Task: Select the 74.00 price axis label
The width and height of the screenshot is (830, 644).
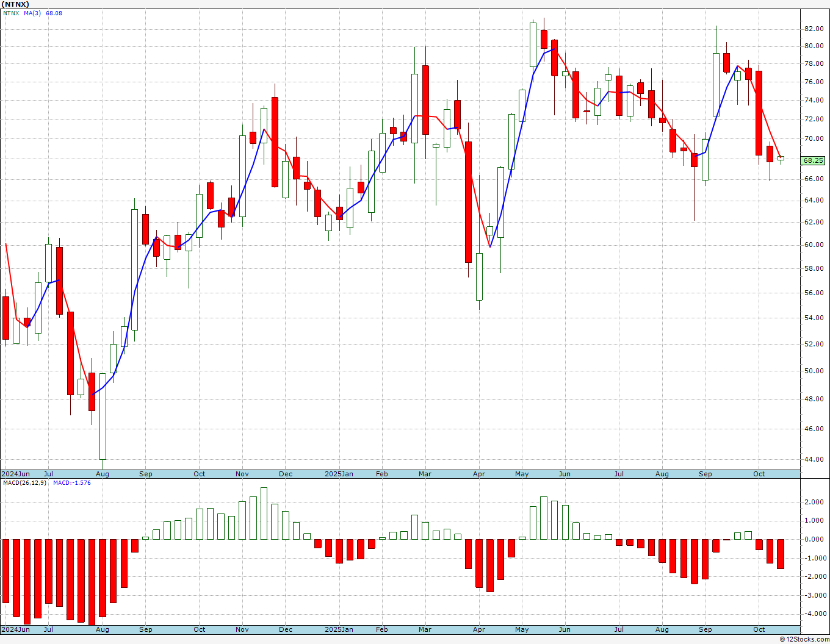Action: [x=814, y=100]
